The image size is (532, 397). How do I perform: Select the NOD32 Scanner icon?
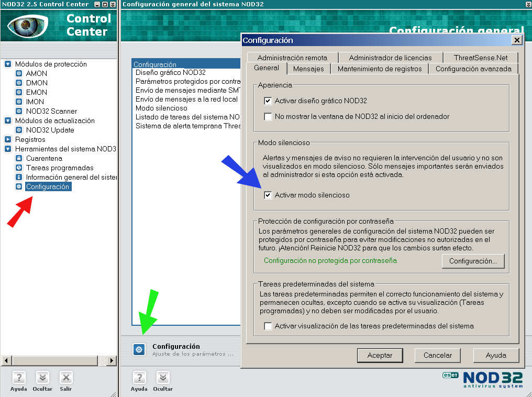(x=19, y=112)
